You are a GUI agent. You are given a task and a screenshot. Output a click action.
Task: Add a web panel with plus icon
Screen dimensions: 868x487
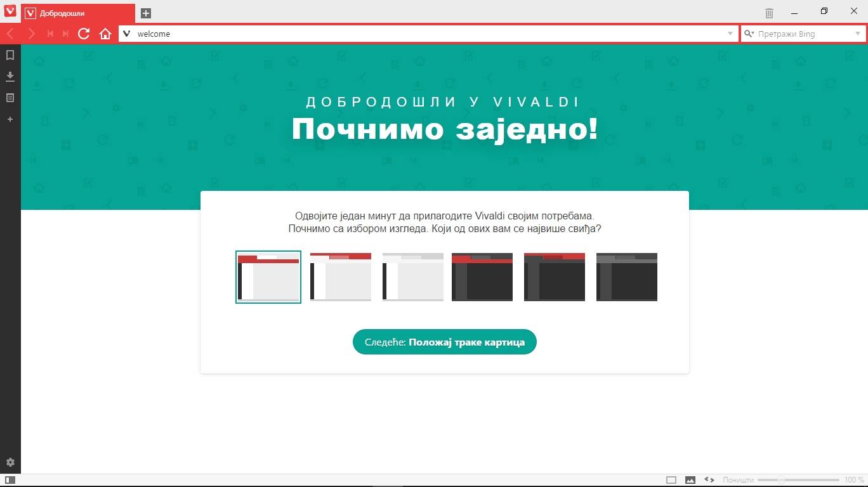pyautogui.click(x=10, y=119)
